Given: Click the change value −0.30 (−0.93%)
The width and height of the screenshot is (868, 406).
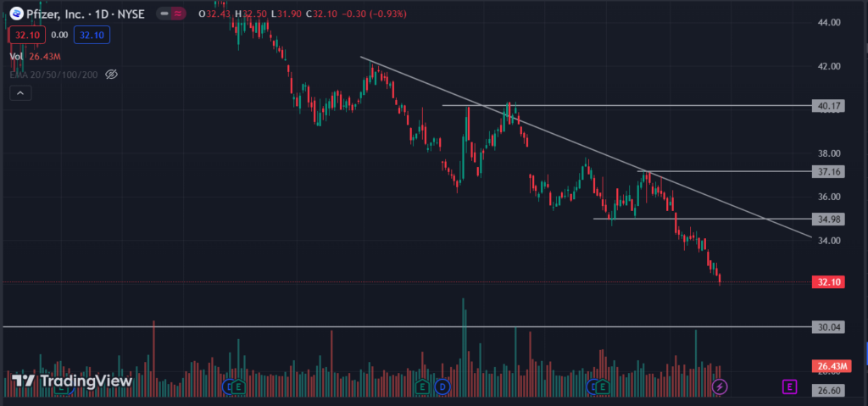Looking at the screenshot, I should point(373,14).
